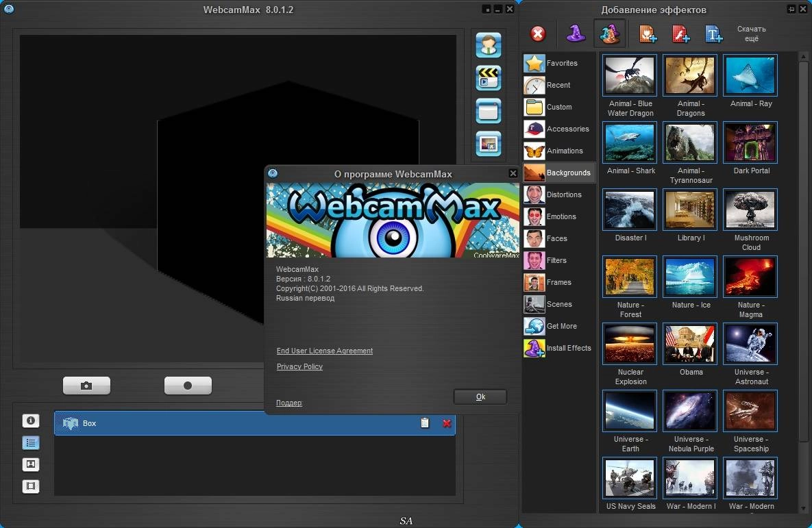Open the Recent category
812x528 pixels.
click(x=559, y=85)
